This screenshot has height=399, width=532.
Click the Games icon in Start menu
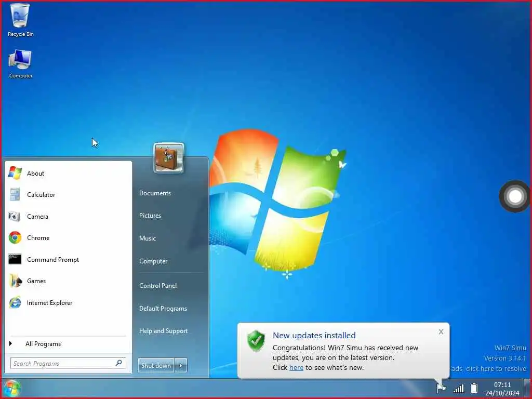click(15, 281)
